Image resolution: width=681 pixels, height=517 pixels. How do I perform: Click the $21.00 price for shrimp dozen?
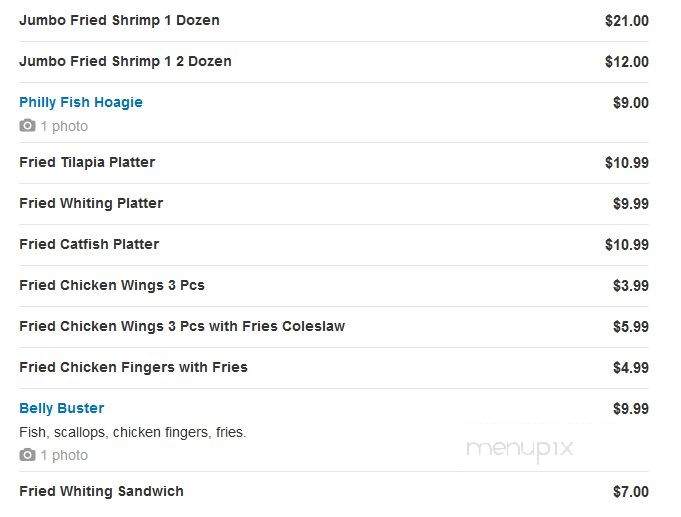coord(627,21)
